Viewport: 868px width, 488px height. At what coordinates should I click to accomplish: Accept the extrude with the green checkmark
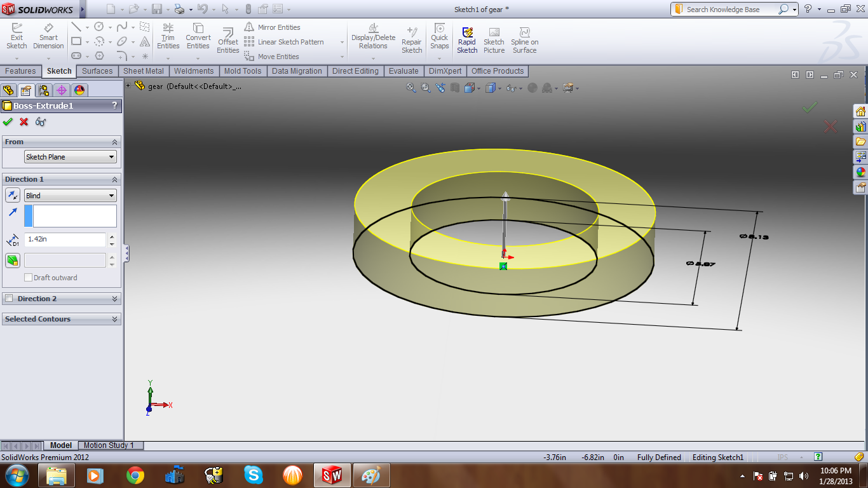coord(8,122)
